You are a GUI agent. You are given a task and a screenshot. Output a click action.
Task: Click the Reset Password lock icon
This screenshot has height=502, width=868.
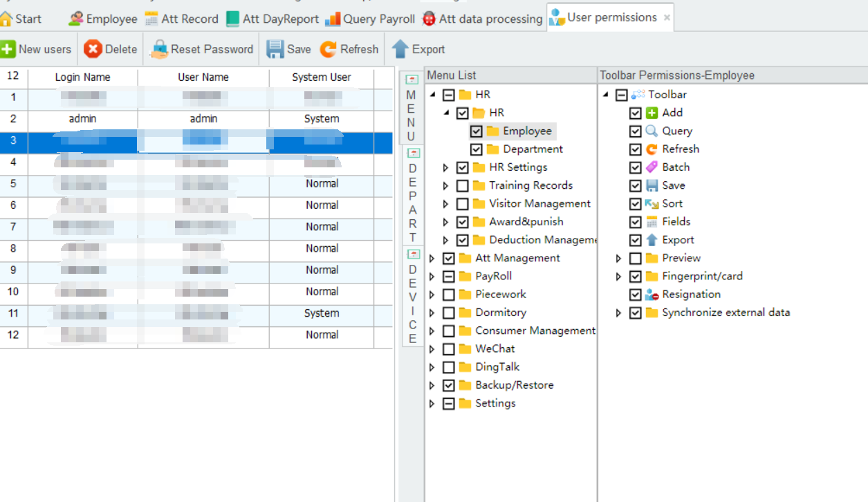(160, 49)
